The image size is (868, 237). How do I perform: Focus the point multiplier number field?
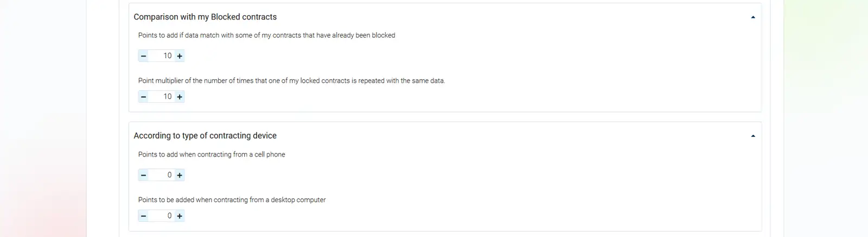[162, 97]
